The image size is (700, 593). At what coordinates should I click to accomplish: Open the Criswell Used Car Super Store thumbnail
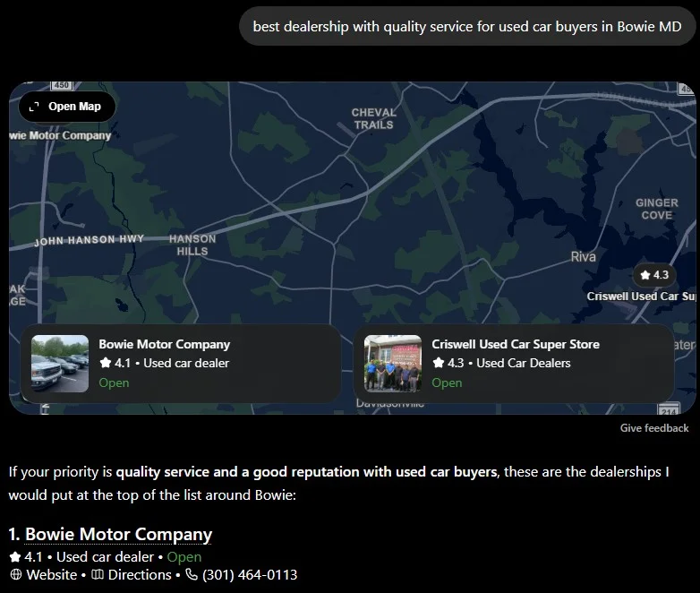[x=393, y=364]
